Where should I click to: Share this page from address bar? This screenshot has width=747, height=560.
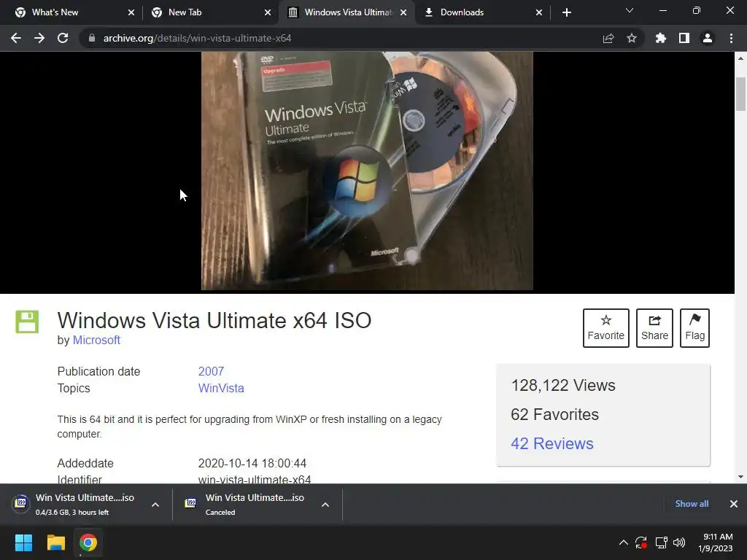(608, 38)
